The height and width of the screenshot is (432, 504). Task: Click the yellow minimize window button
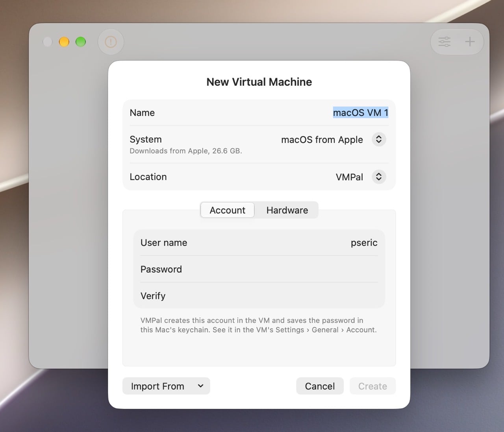coord(64,42)
